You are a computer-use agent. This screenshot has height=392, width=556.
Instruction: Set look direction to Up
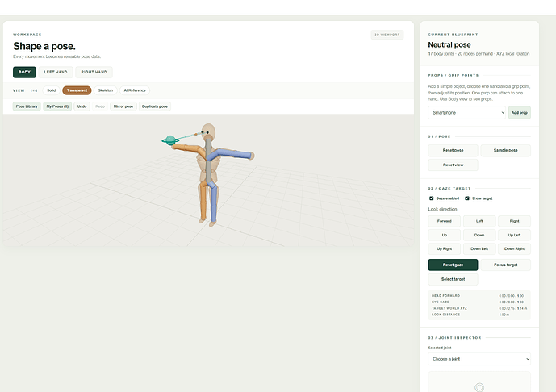pyautogui.click(x=445, y=235)
